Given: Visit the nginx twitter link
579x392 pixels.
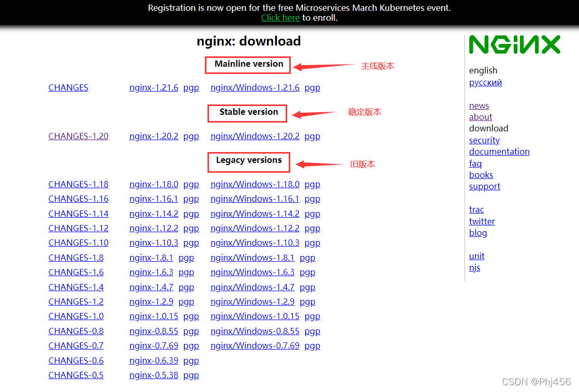Looking at the screenshot, I should pyautogui.click(x=482, y=221).
